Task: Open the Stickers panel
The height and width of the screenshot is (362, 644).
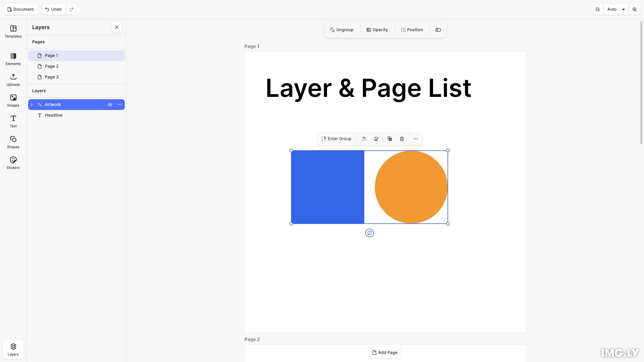Action: pyautogui.click(x=13, y=163)
